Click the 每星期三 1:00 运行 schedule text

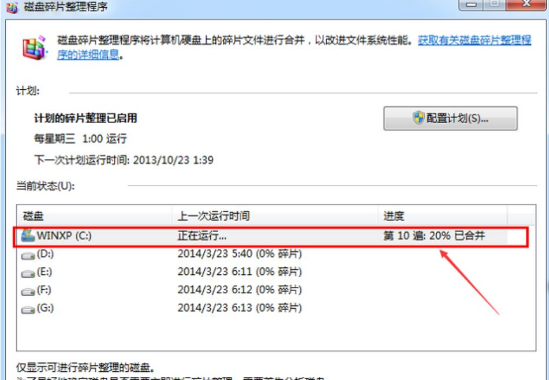coord(80,139)
